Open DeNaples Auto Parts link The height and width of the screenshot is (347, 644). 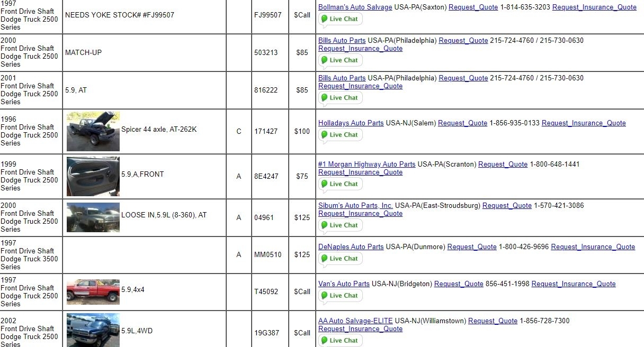(351, 247)
